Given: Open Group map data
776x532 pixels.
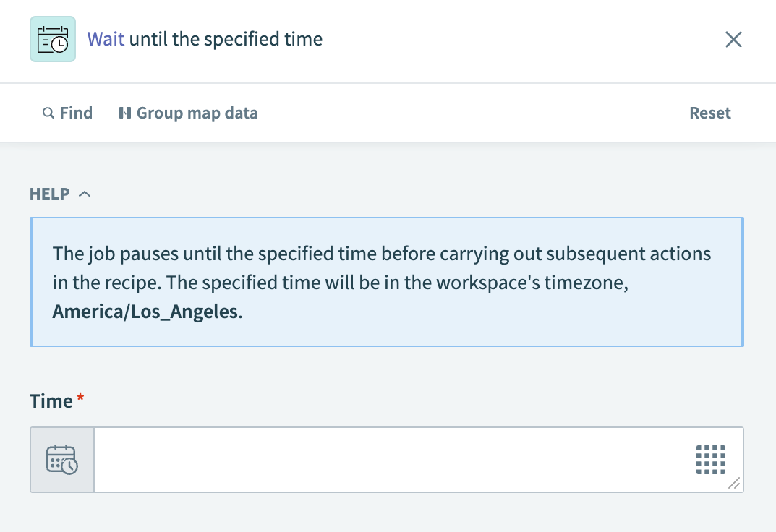Looking at the screenshot, I should [x=188, y=113].
